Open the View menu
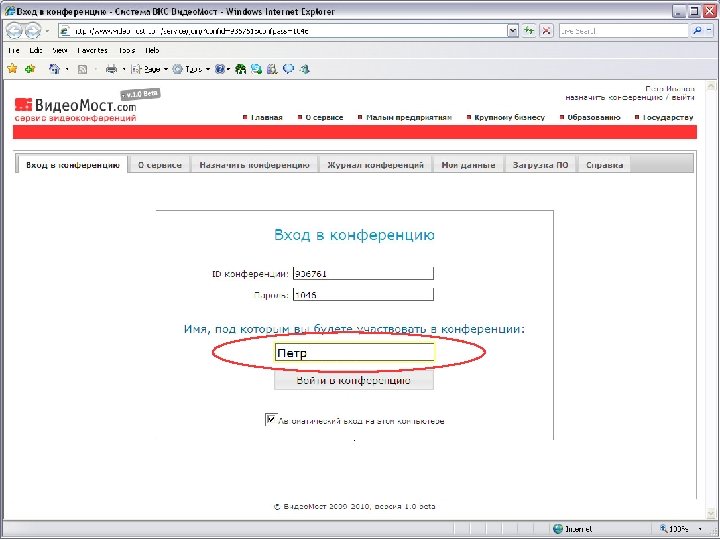 [x=60, y=51]
